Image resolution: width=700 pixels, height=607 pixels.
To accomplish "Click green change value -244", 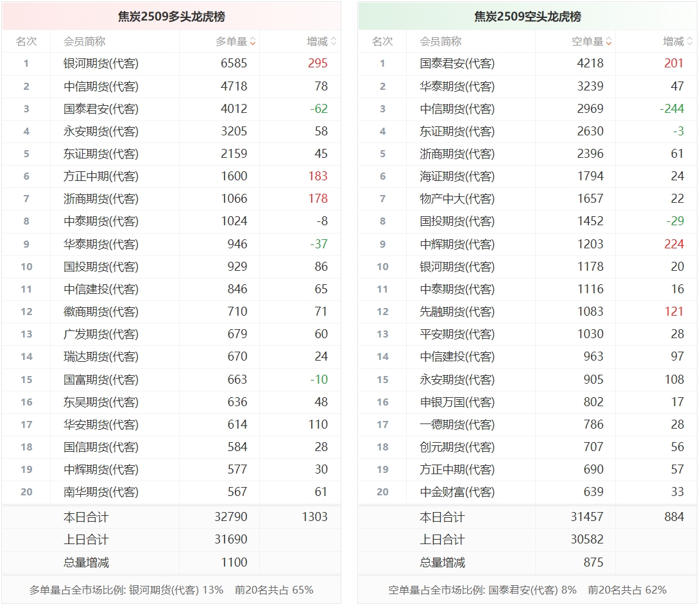I will pyautogui.click(x=672, y=108).
